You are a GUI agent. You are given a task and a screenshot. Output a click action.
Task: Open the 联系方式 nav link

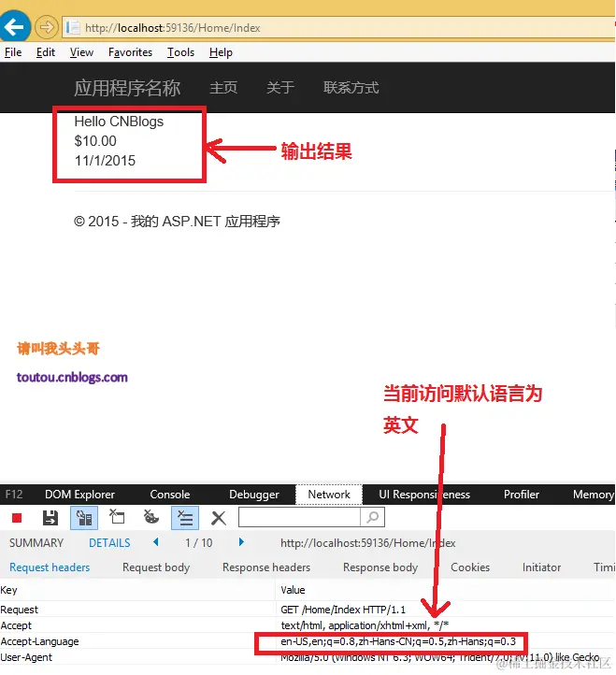click(351, 88)
